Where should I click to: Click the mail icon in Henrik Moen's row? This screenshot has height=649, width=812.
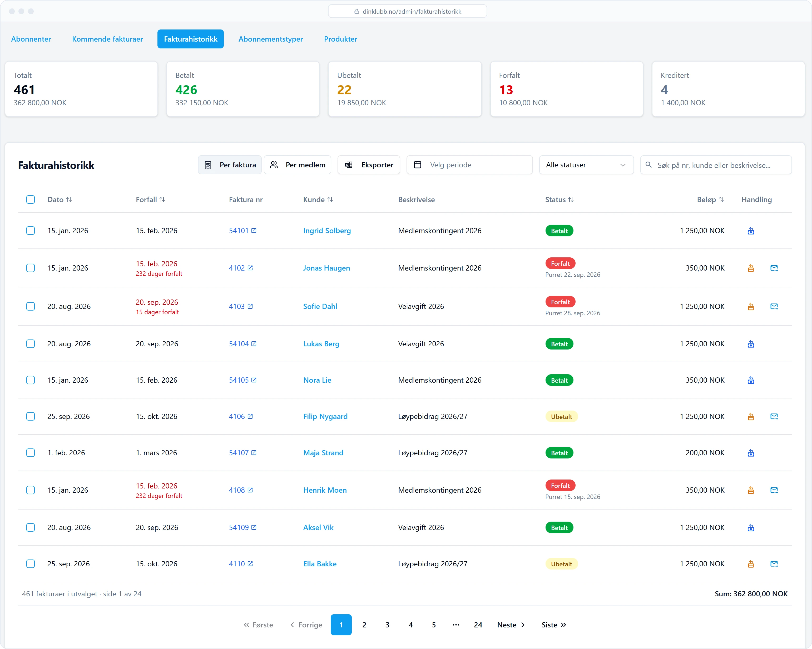pos(774,490)
